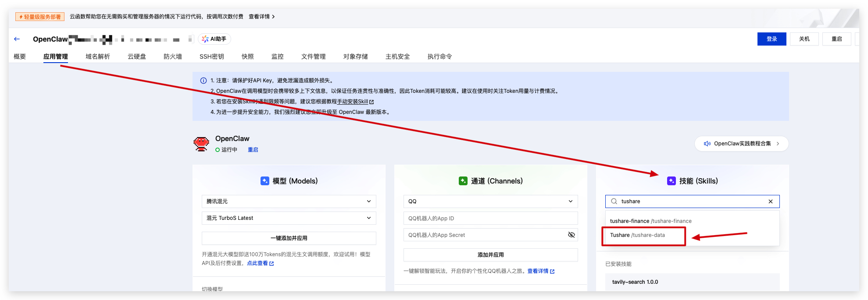The height and width of the screenshot is (300, 868).
Task: Click the QQ机器人的App ID input field
Action: (x=490, y=219)
